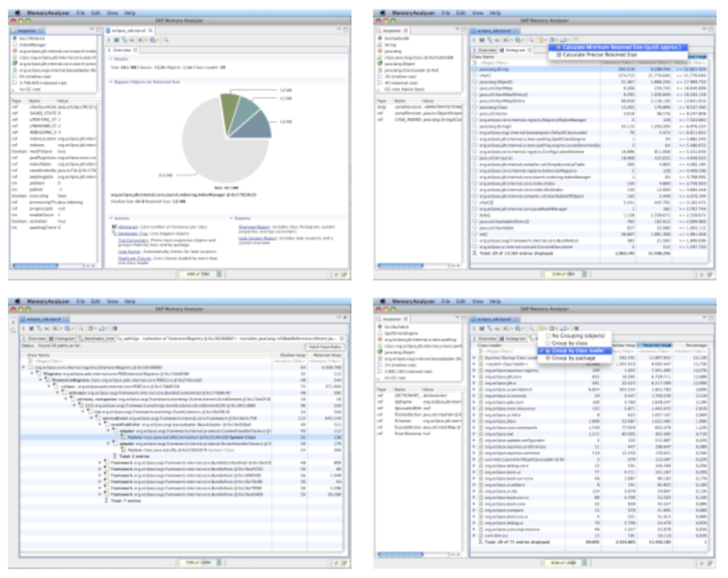728x578 pixels.
Task: Click heap status indicator in Overview window status bar
Action: (197, 274)
